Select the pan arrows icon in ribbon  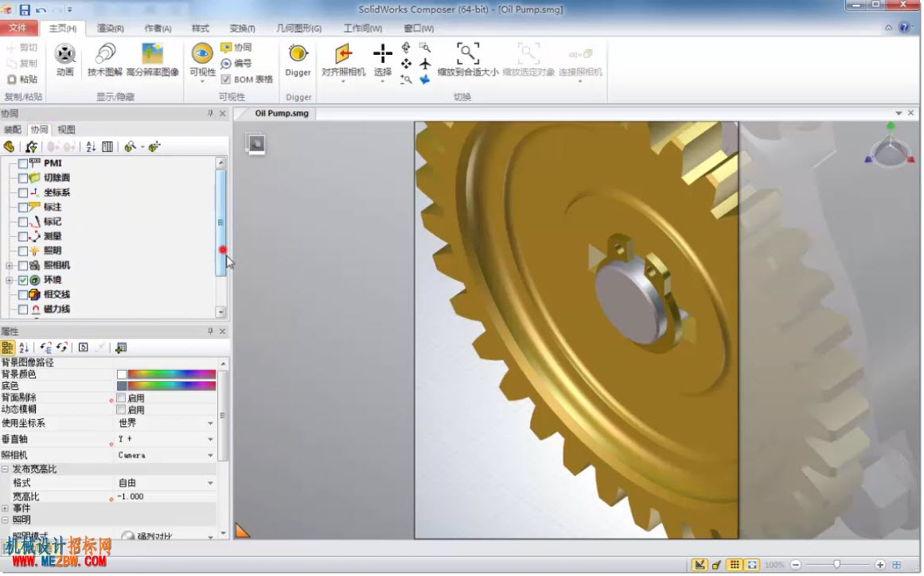coord(406,64)
